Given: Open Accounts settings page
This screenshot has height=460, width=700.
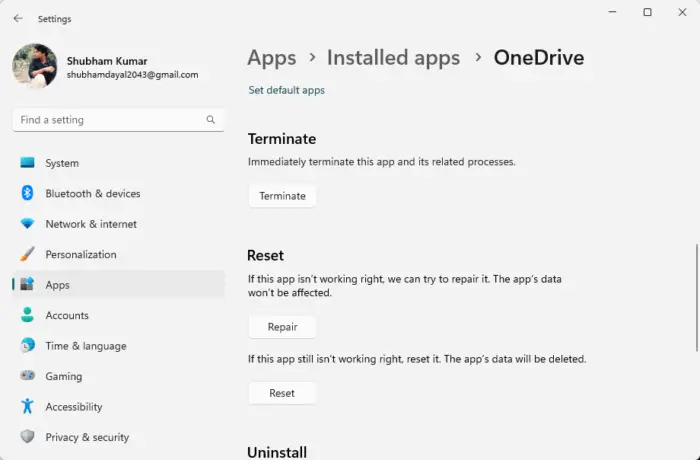Looking at the screenshot, I should (x=118, y=315).
